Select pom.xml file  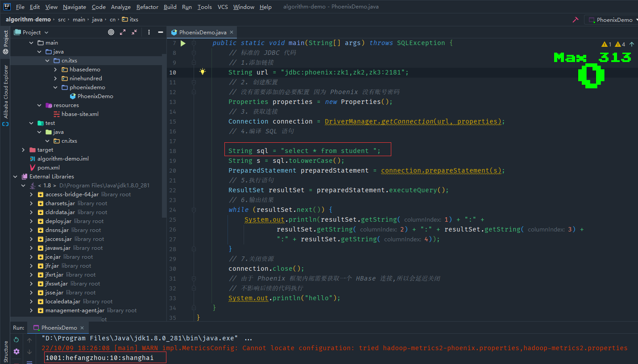[48, 168]
